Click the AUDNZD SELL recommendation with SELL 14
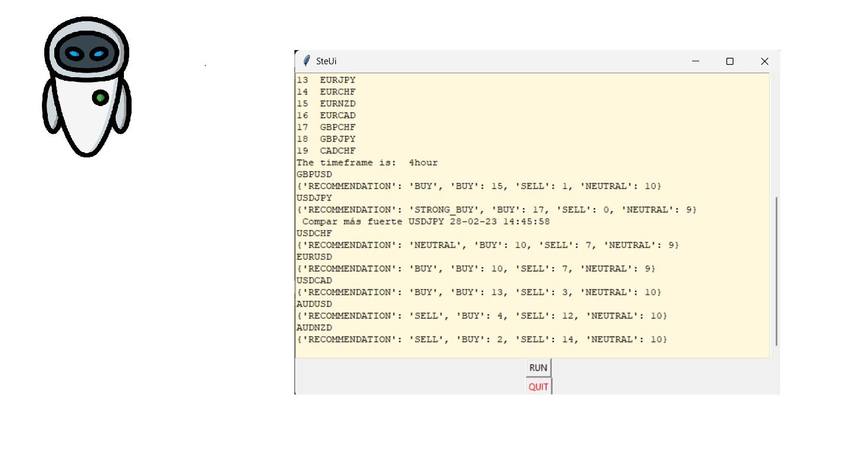 (x=482, y=339)
